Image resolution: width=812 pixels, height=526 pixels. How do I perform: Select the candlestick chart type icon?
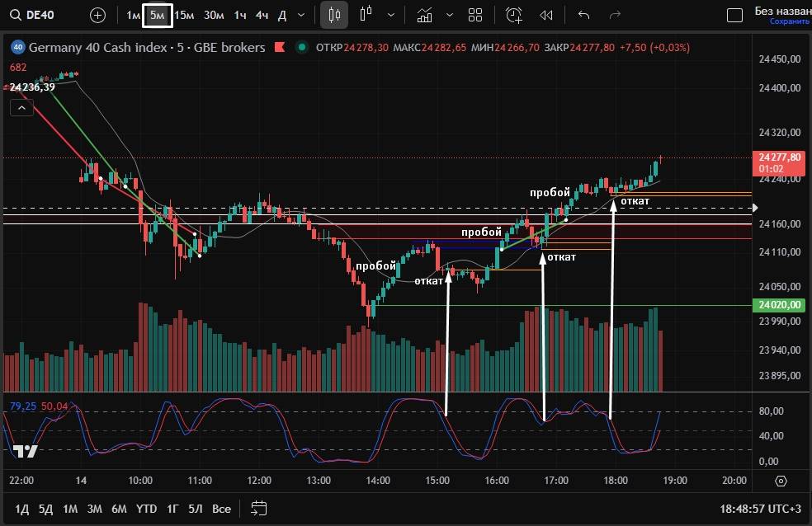(x=334, y=15)
